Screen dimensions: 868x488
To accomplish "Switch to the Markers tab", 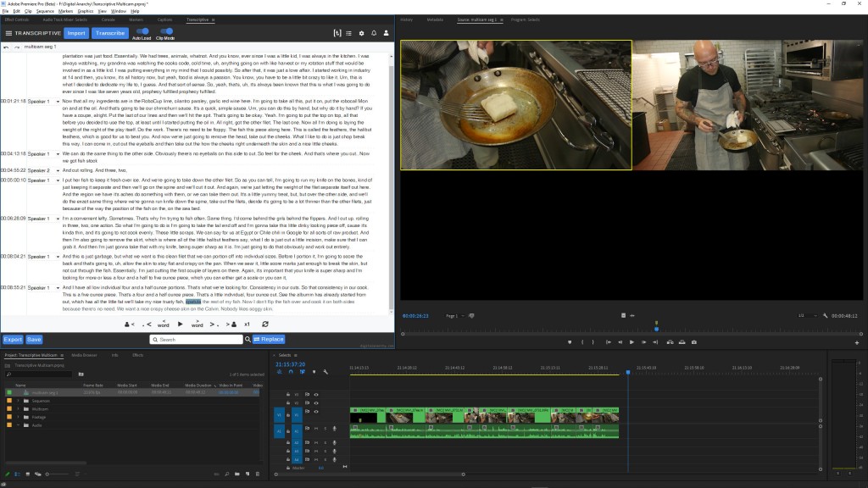I will [136, 19].
